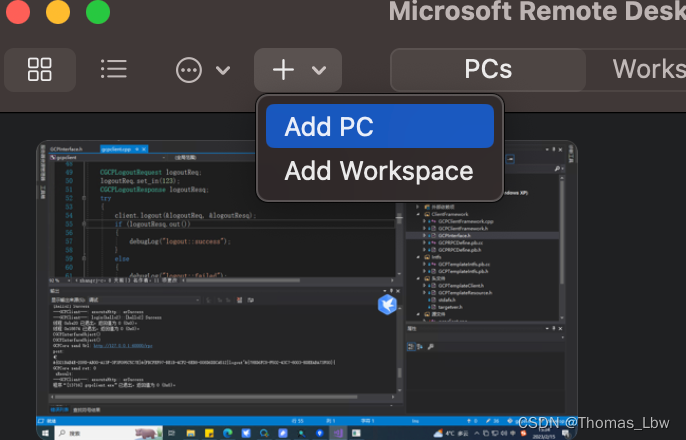Click the wrench Property Pages icon
Viewport: 686px width, 440px height.
tap(430, 347)
